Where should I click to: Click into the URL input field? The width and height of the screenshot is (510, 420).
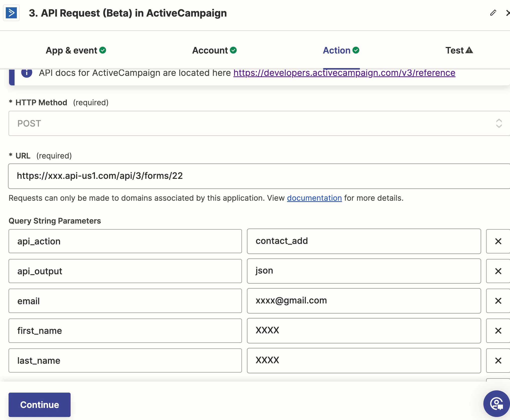coord(259,176)
